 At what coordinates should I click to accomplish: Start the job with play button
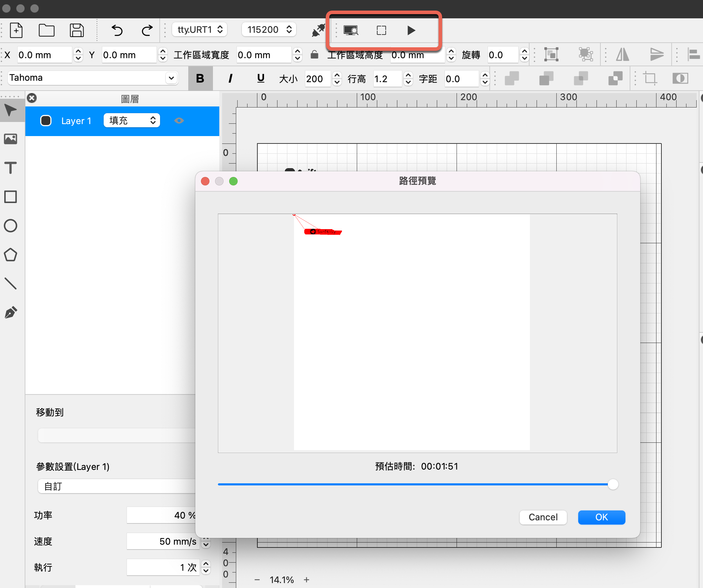(x=411, y=30)
